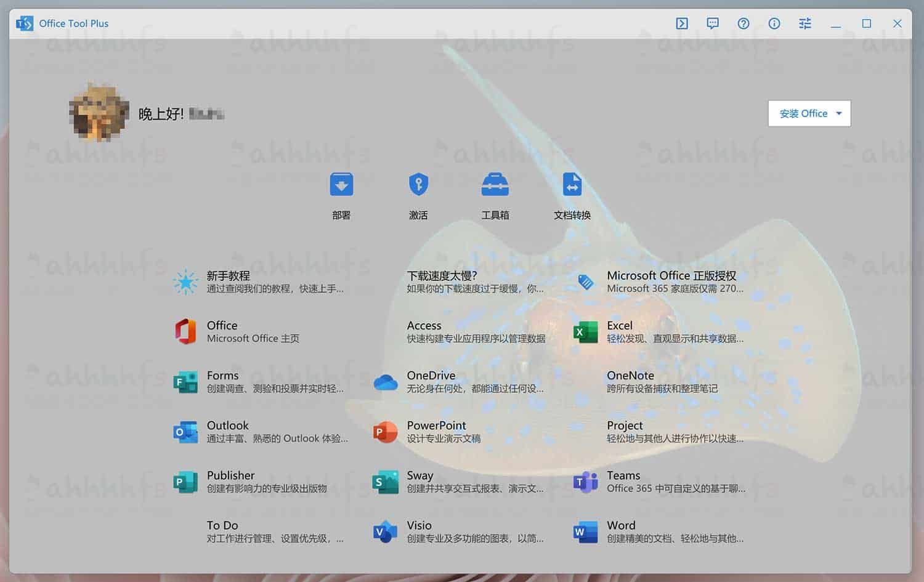Click the Microsoft Office 正版授权 title text

click(x=671, y=275)
